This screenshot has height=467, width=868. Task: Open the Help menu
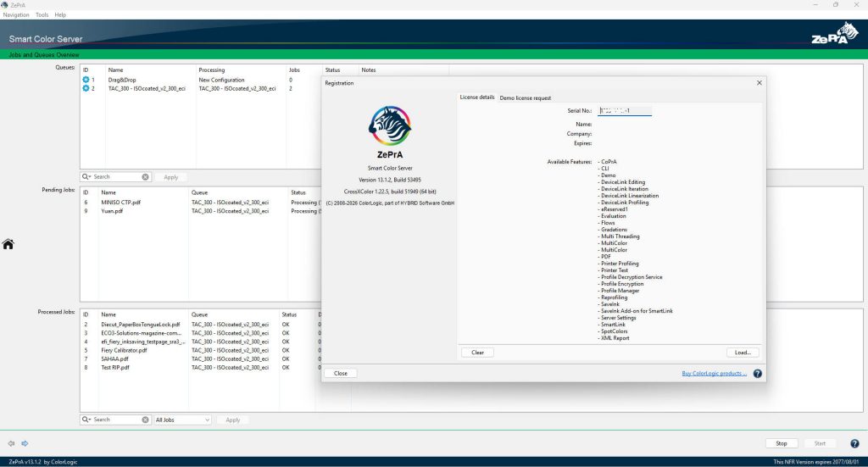coord(60,15)
